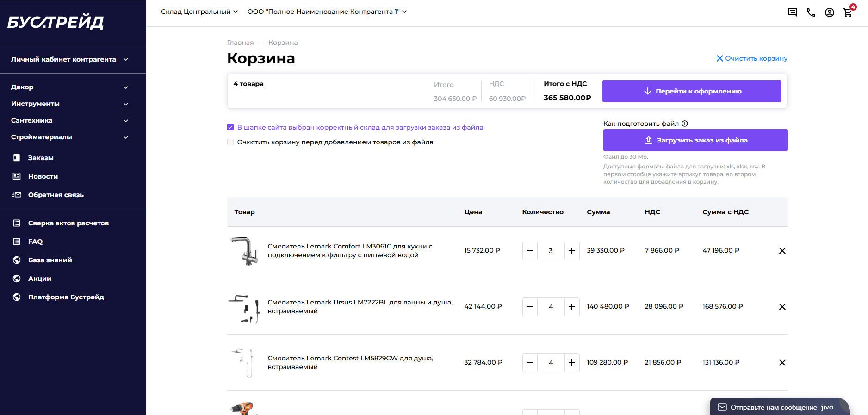This screenshot has width=868, height=415.
Task: Click the Платформа Бустрейд globe icon
Action: coord(17,297)
